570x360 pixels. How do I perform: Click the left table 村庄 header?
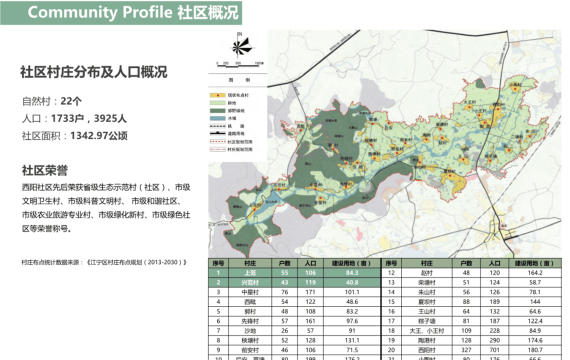250,263
